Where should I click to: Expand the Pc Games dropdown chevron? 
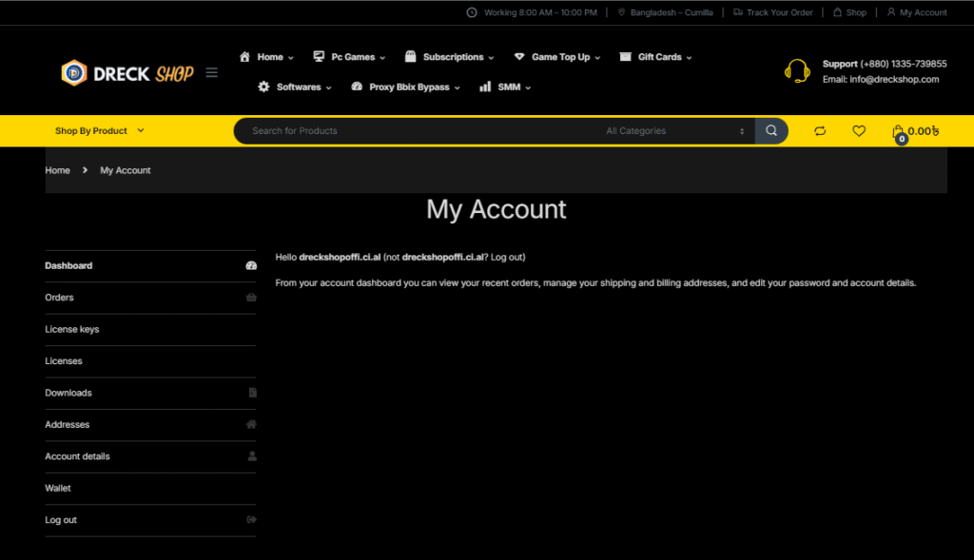coord(382,58)
